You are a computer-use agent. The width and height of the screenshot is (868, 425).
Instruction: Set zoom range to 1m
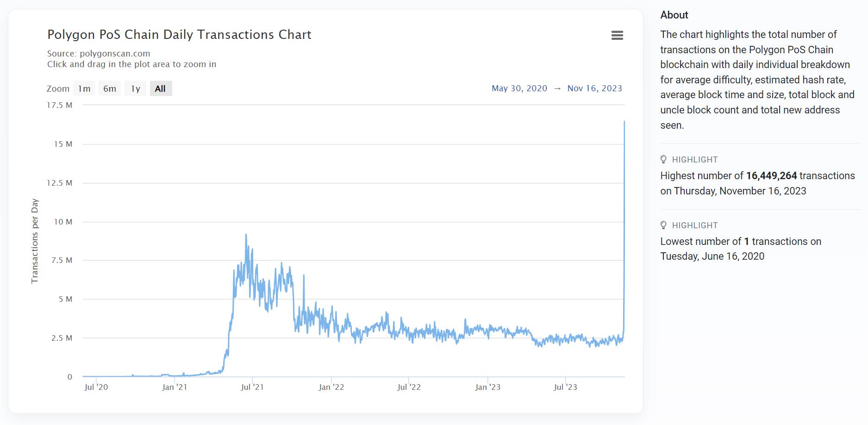[x=84, y=88]
